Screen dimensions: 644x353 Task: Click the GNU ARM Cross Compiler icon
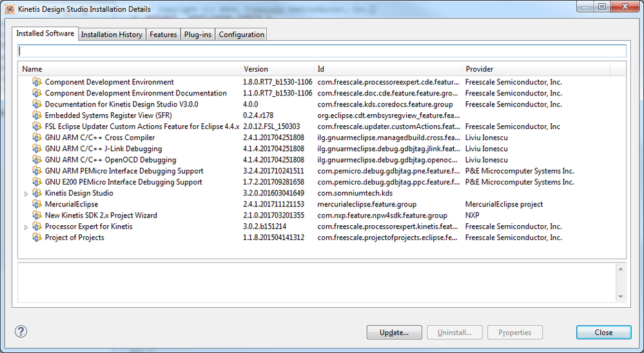coord(37,137)
